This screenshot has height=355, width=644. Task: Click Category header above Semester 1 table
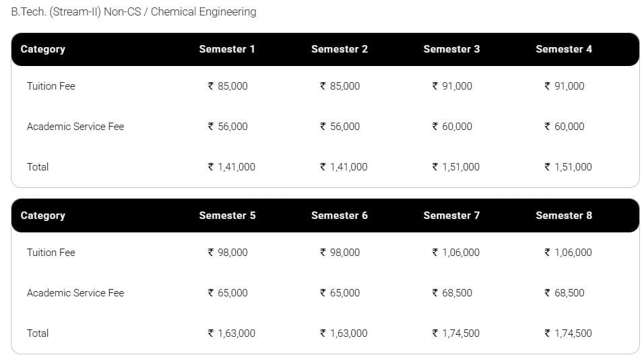pos(43,49)
